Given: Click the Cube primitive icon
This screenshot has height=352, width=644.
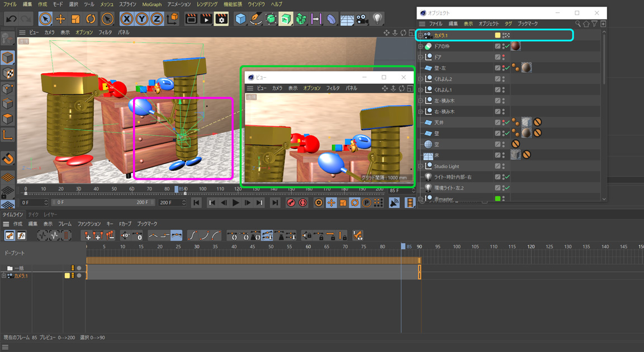Looking at the screenshot, I should tap(240, 19).
